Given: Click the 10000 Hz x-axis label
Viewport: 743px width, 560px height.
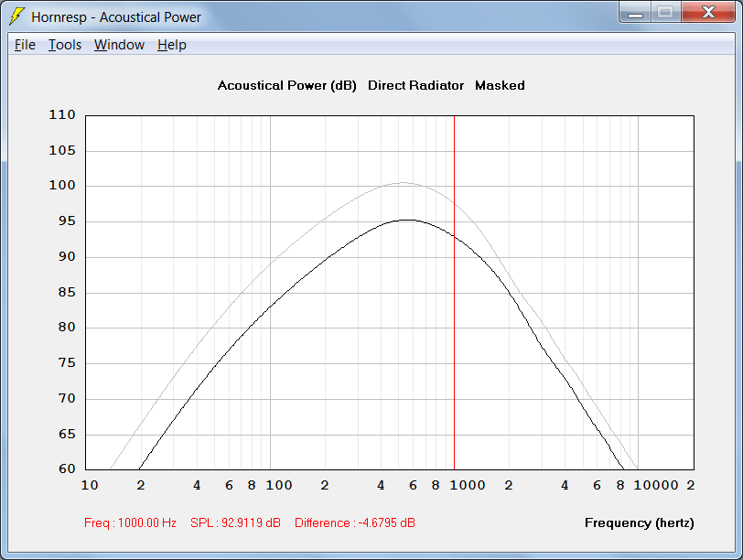Looking at the screenshot, I should click(x=656, y=485).
